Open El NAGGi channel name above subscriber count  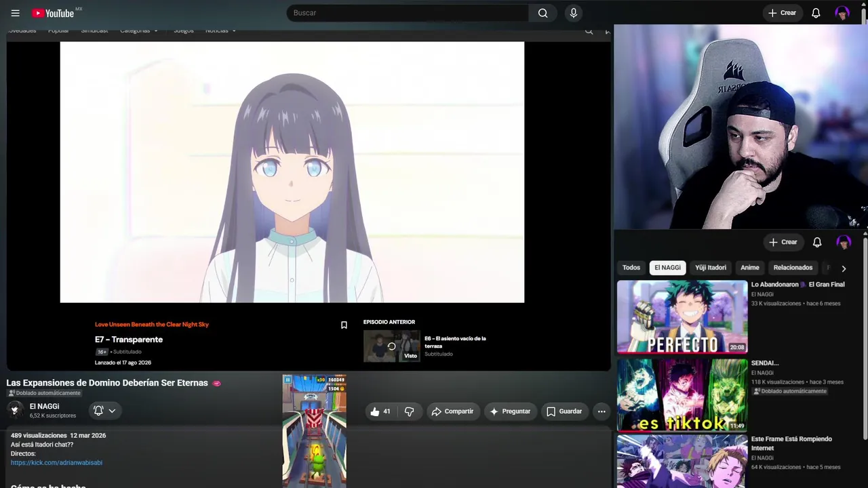45,407
